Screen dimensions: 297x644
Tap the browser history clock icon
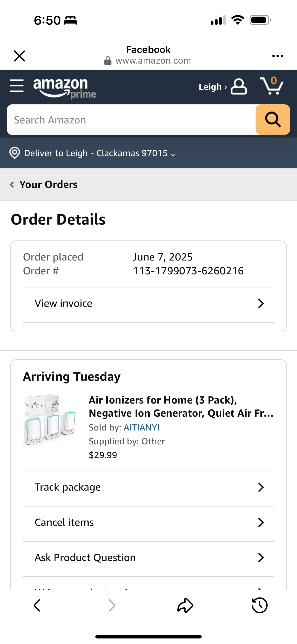point(259,605)
